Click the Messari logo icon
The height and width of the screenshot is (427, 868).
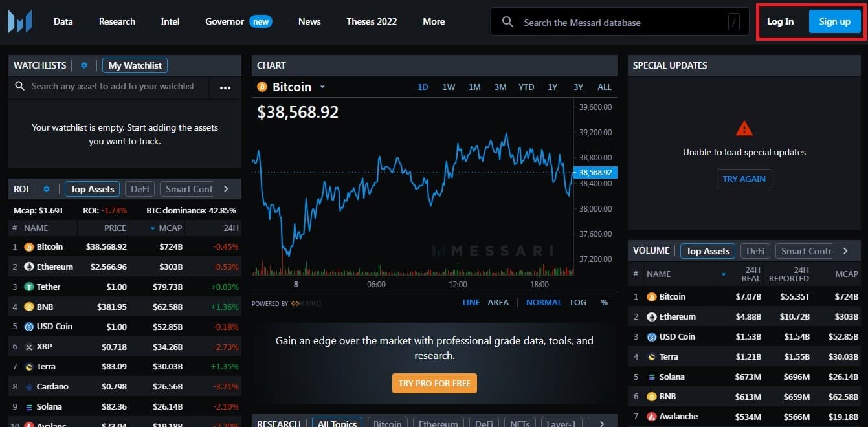coord(19,21)
